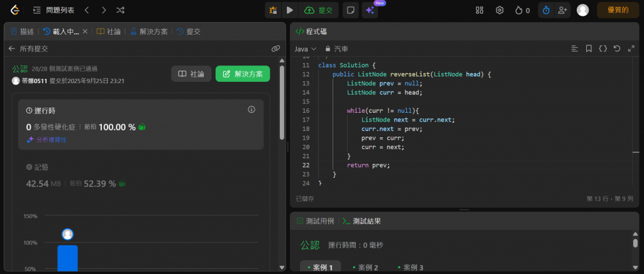This screenshot has height=274, width=644.
Task: Switch to the 解決方案 tab
Action: tap(149, 31)
